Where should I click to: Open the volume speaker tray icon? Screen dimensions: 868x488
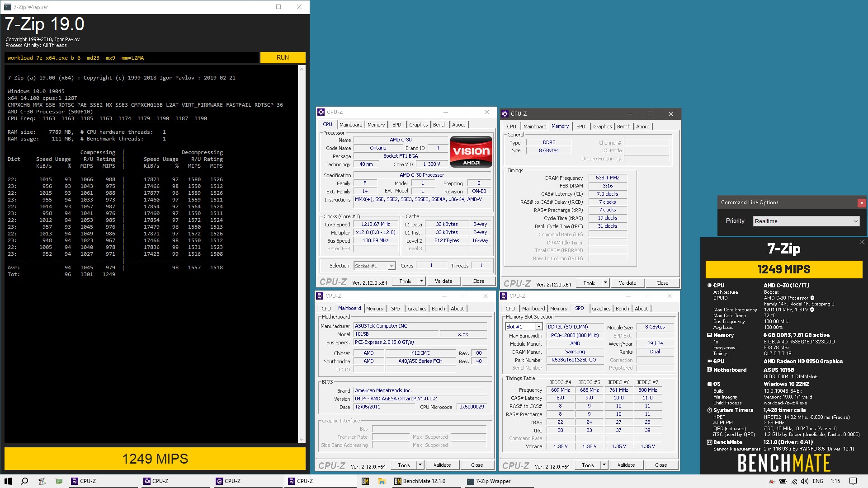[x=805, y=481]
